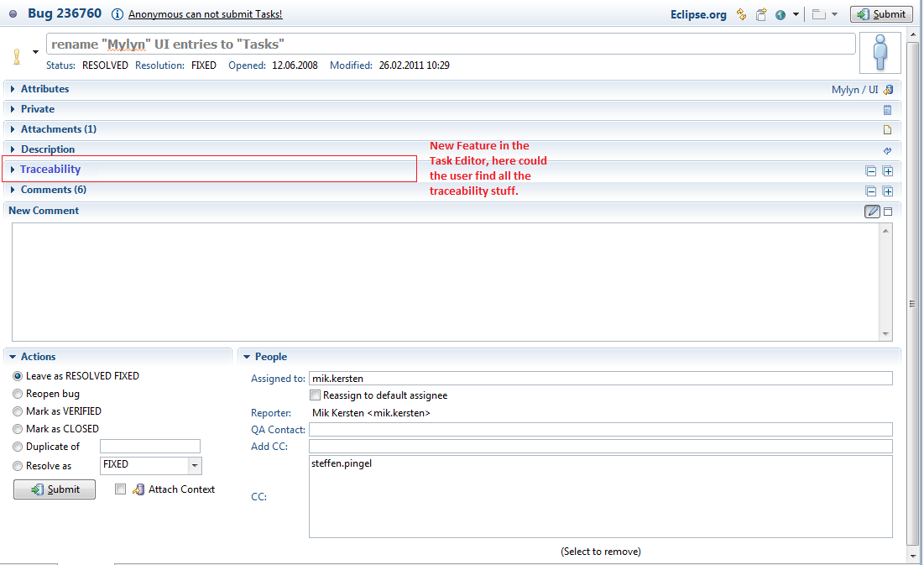Screen dimensions: 924x565
Task: Click the synchronize task icon in header toolbar
Action: pyautogui.click(x=741, y=14)
